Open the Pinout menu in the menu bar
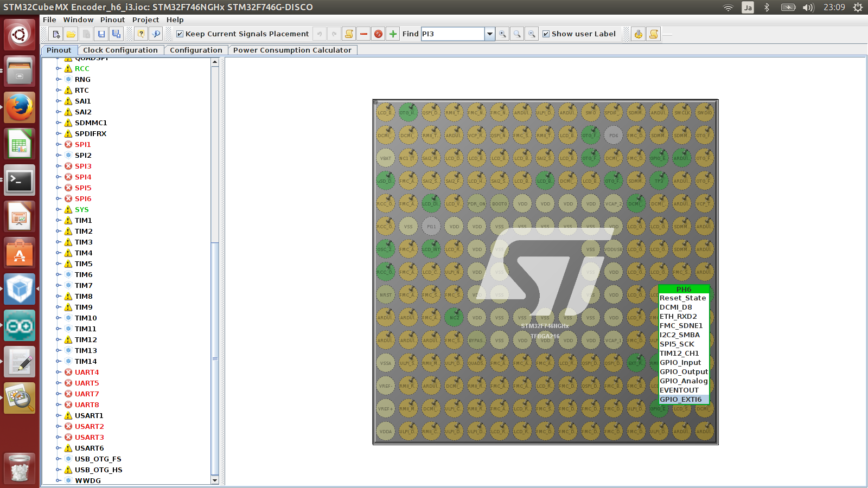868x488 pixels. [x=112, y=20]
